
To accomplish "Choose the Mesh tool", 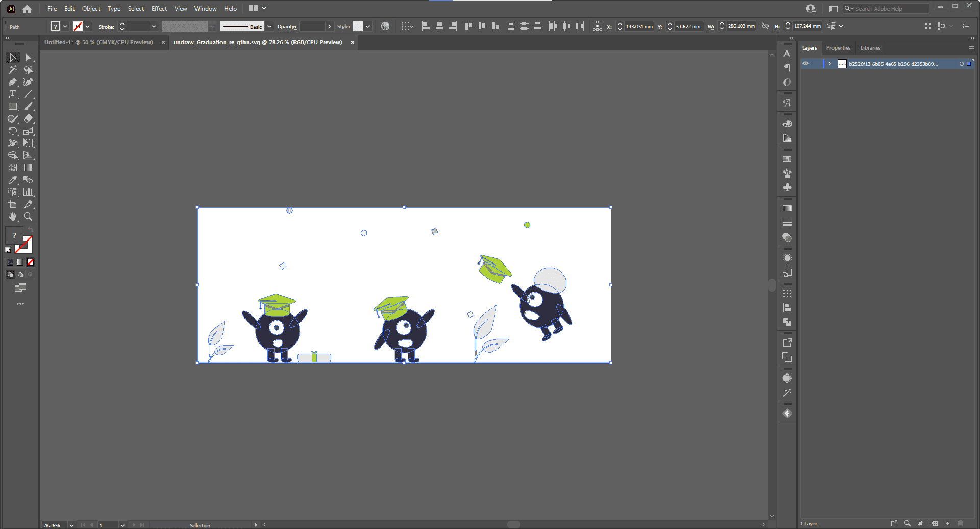I will click(x=13, y=168).
